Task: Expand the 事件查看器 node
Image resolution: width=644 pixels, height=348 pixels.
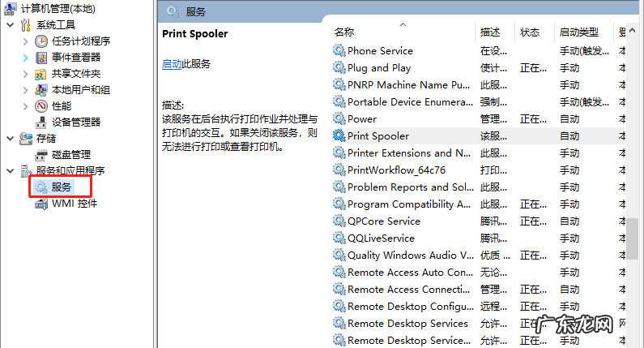Action: click(25, 58)
